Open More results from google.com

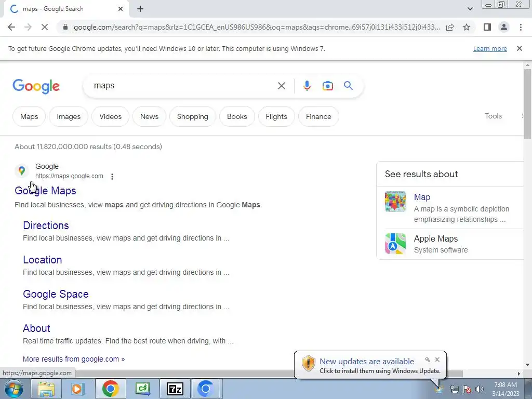pos(74,359)
